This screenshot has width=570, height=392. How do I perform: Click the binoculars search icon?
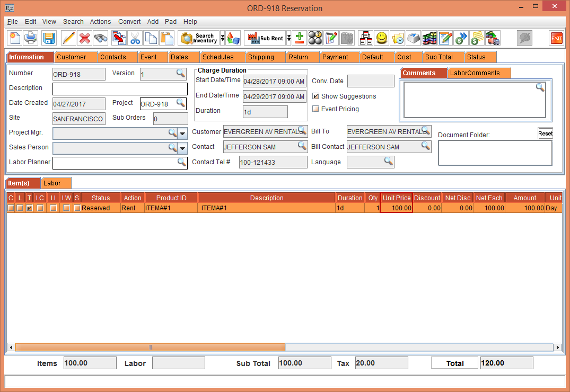pyautogui.click(x=101, y=38)
